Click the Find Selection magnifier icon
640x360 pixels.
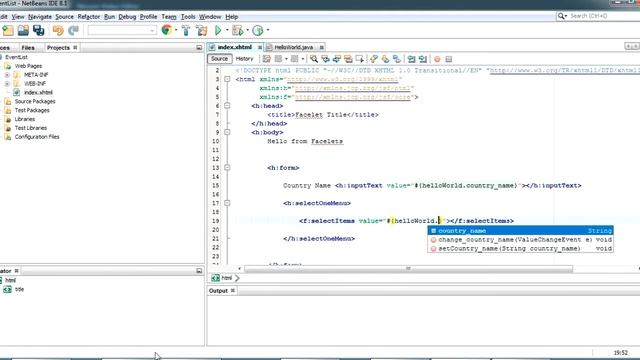point(313,59)
